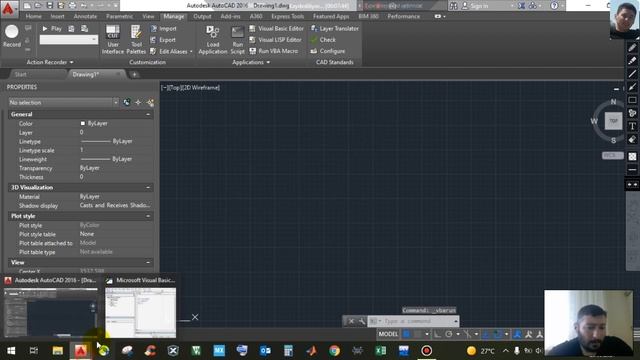
Task: Toggle PICKADD value icon in Properties
Action: pyautogui.click(x=127, y=102)
